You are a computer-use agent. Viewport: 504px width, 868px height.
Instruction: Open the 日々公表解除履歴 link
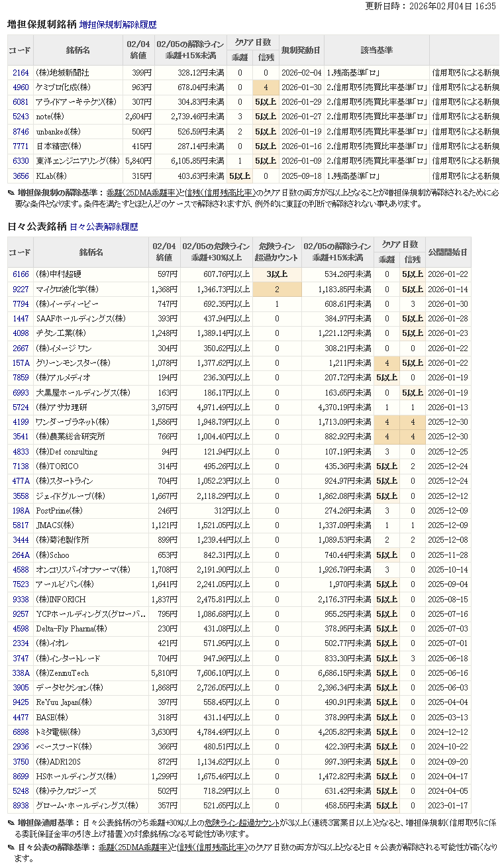pyautogui.click(x=104, y=227)
